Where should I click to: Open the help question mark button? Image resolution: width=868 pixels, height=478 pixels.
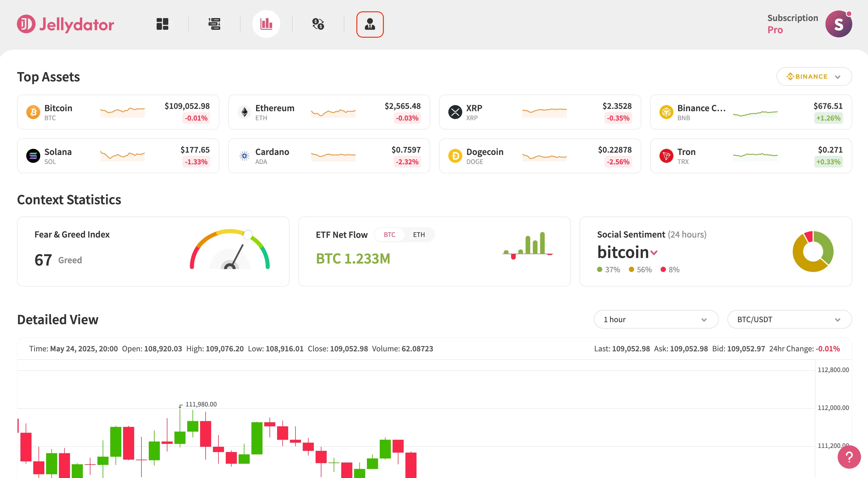pos(849,457)
